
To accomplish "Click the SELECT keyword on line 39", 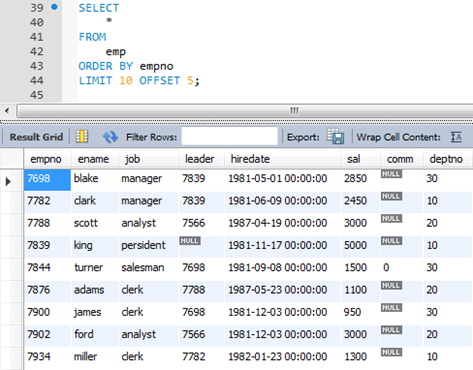I will click(x=99, y=8).
